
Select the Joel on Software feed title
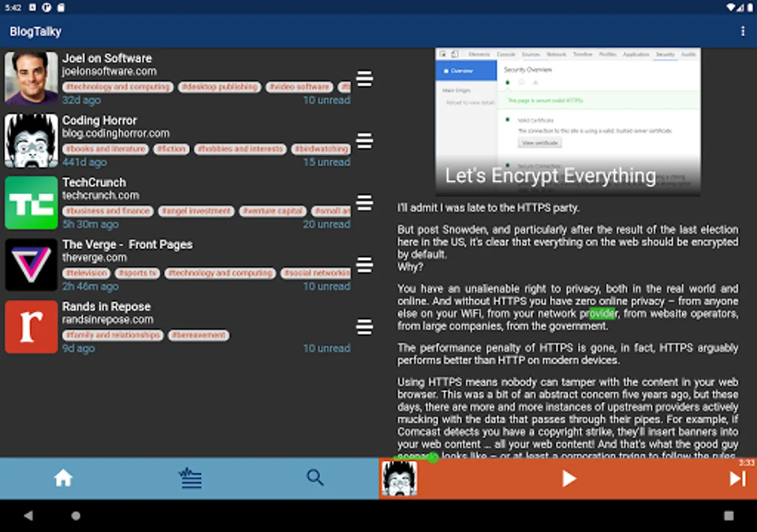107,59
